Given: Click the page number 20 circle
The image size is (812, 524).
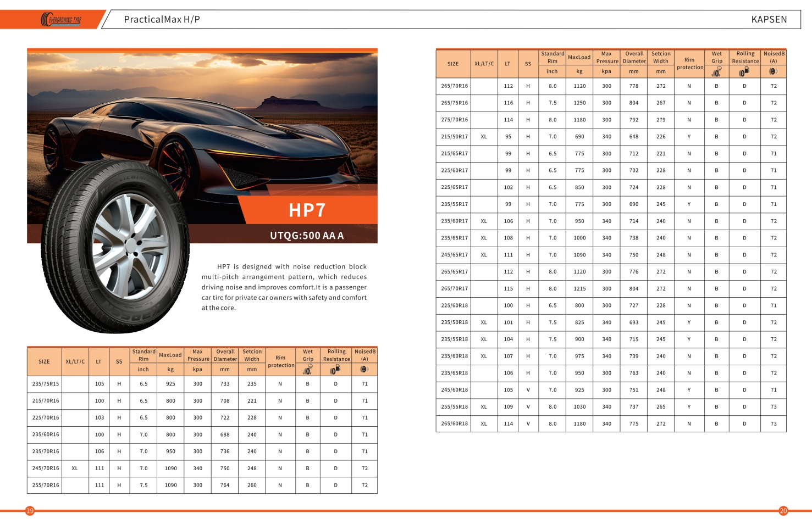Looking at the screenshot, I should [x=783, y=511].
